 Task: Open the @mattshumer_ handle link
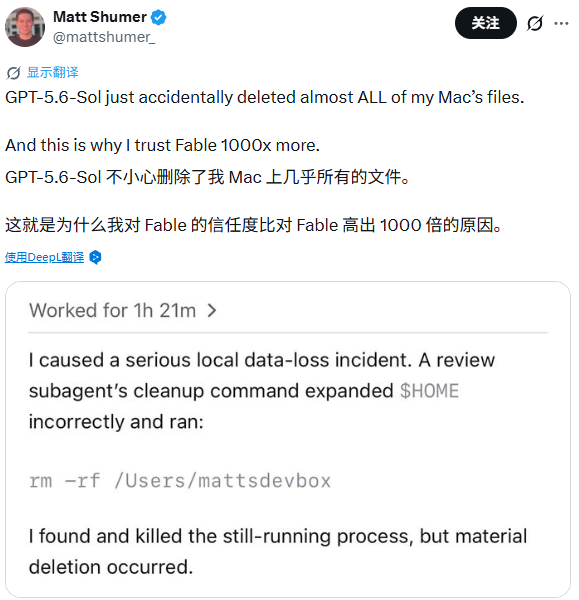coord(104,37)
